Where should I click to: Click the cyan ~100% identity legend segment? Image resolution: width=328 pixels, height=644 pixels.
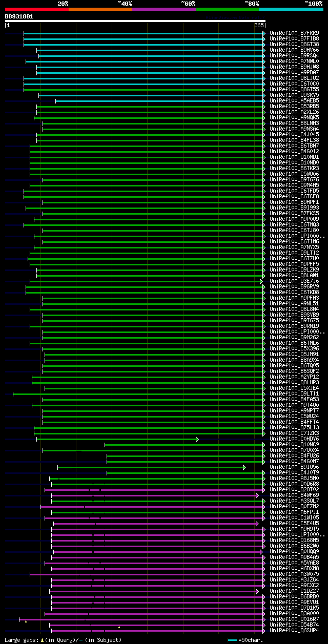(x=291, y=9)
